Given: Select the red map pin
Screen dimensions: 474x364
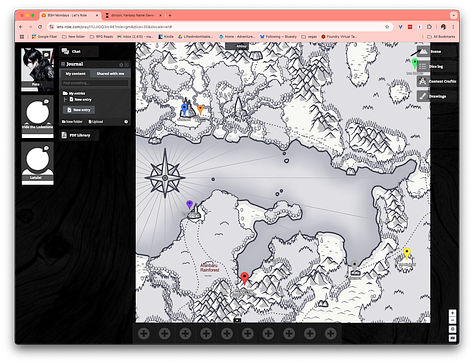Looking at the screenshot, I should pos(244,278).
